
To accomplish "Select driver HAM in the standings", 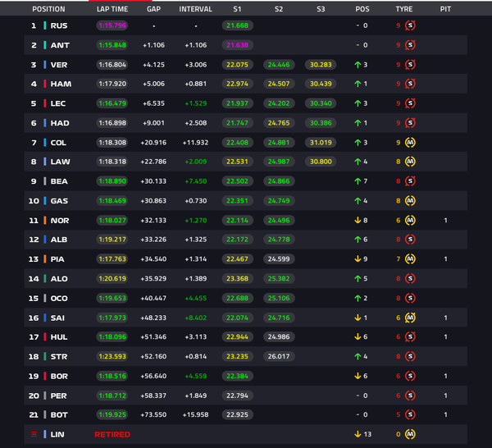I will (x=61, y=84).
